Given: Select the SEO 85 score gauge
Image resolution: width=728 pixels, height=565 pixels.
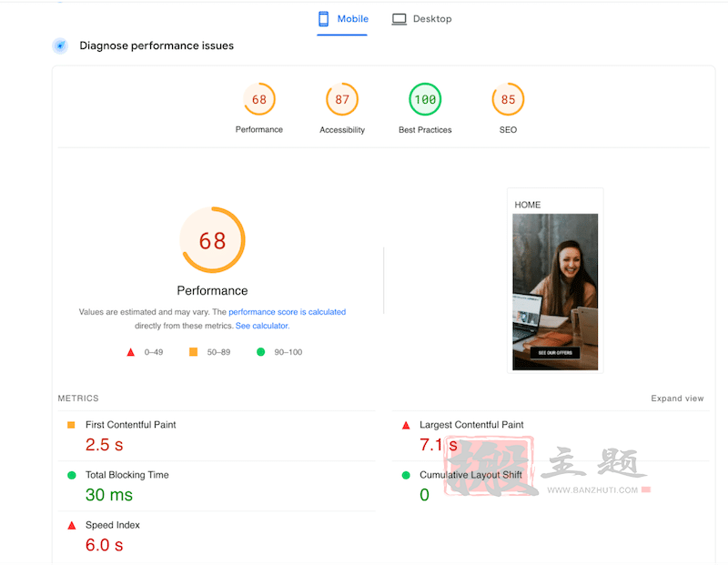Looking at the screenshot, I should coord(508,99).
